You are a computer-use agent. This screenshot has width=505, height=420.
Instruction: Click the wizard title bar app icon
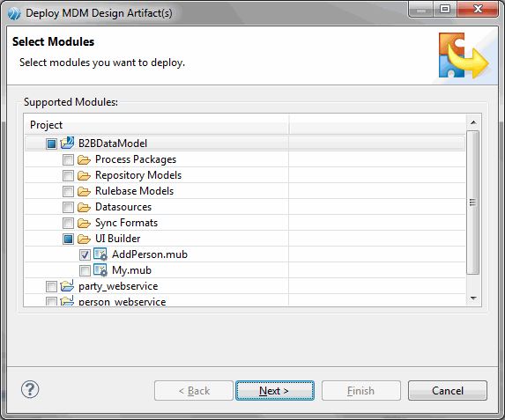point(14,13)
